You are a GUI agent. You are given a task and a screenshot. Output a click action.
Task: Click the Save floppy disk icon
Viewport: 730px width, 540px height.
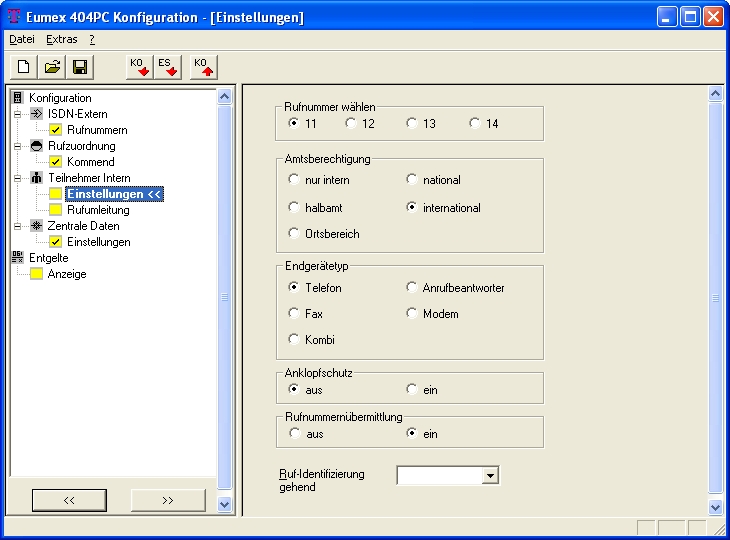tap(80, 67)
